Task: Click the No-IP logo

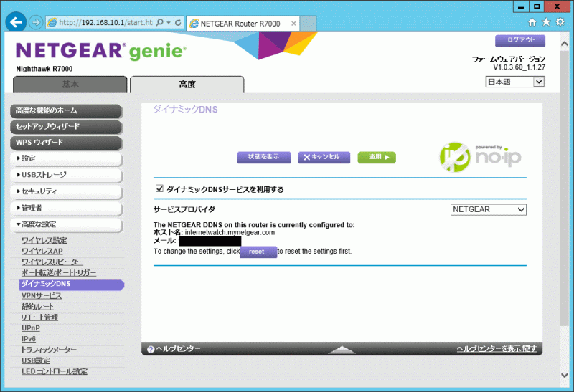Action: (477, 155)
